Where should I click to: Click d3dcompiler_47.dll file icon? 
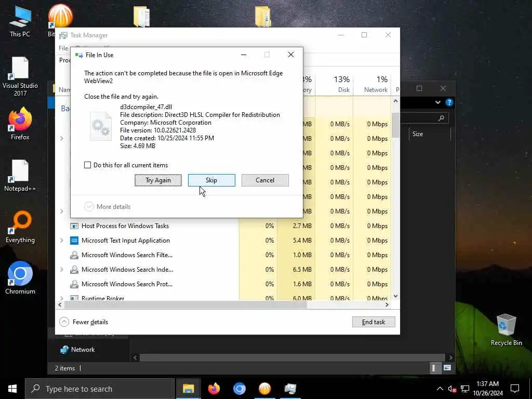pos(101,127)
